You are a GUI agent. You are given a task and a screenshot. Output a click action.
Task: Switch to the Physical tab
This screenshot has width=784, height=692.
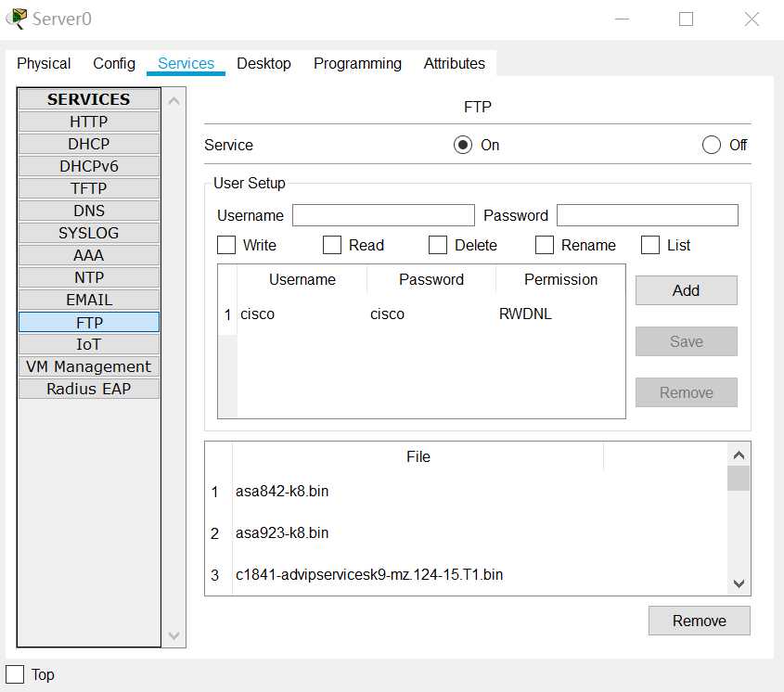click(x=44, y=63)
